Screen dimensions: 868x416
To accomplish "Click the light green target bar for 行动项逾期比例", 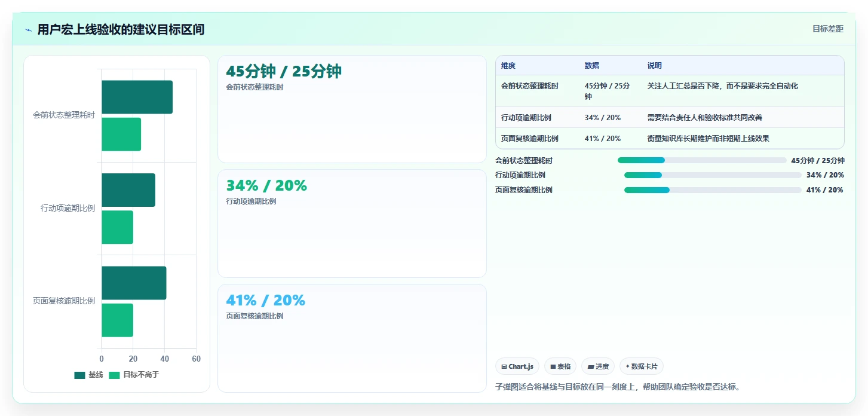I will (x=117, y=227).
